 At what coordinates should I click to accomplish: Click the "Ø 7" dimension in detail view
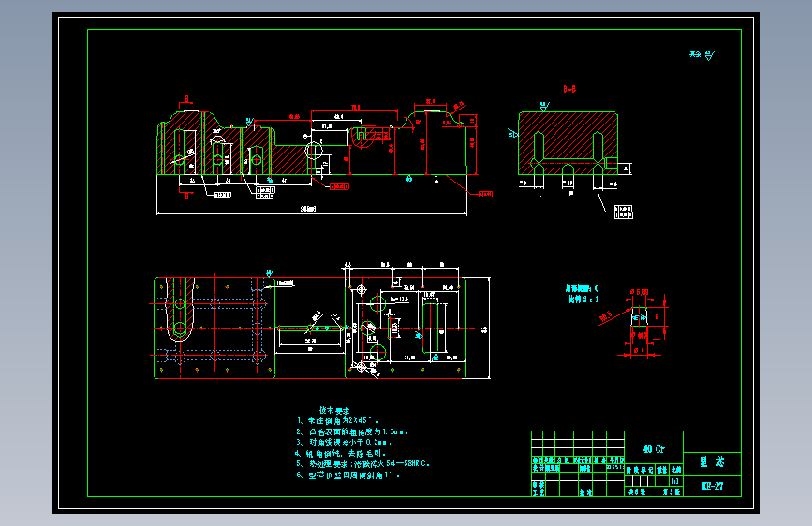click(x=639, y=351)
